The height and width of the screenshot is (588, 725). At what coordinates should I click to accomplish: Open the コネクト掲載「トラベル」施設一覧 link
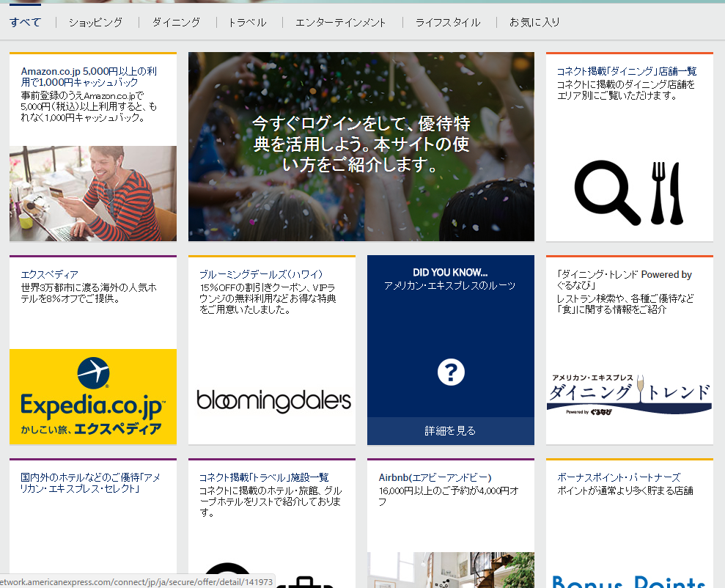click(x=264, y=477)
